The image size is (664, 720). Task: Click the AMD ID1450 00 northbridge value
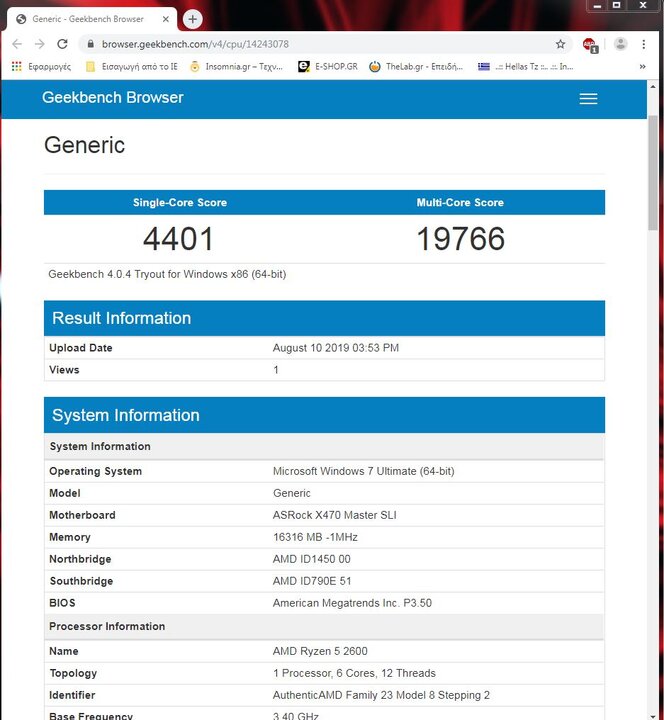312,559
